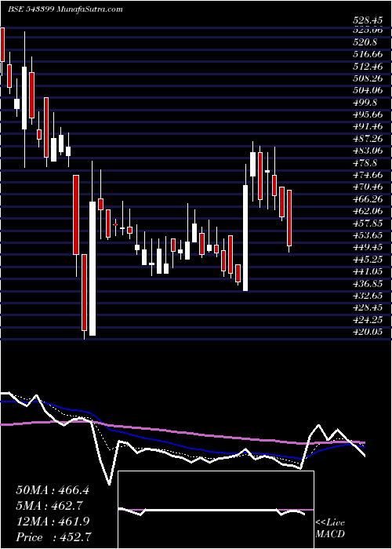Click the 449.45 axis value
The image size is (392, 549).
pos(367,247)
